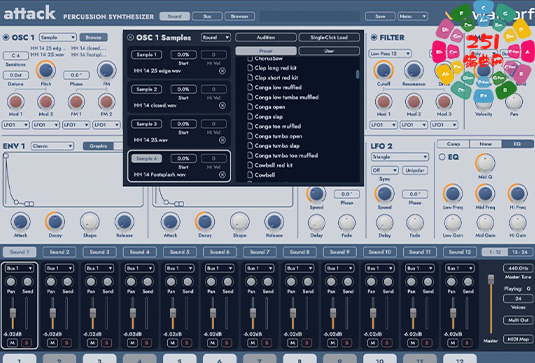The image size is (535, 363).
Task: Open Low Pass 12 filter type dropdown
Action: point(390,54)
